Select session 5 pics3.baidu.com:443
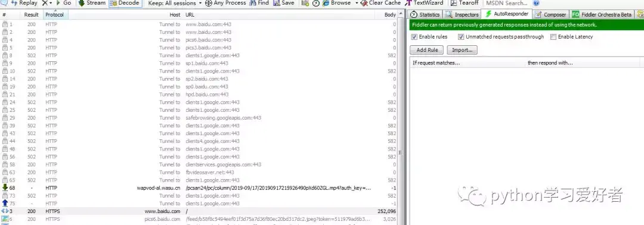644x225 pixels. pos(199,48)
